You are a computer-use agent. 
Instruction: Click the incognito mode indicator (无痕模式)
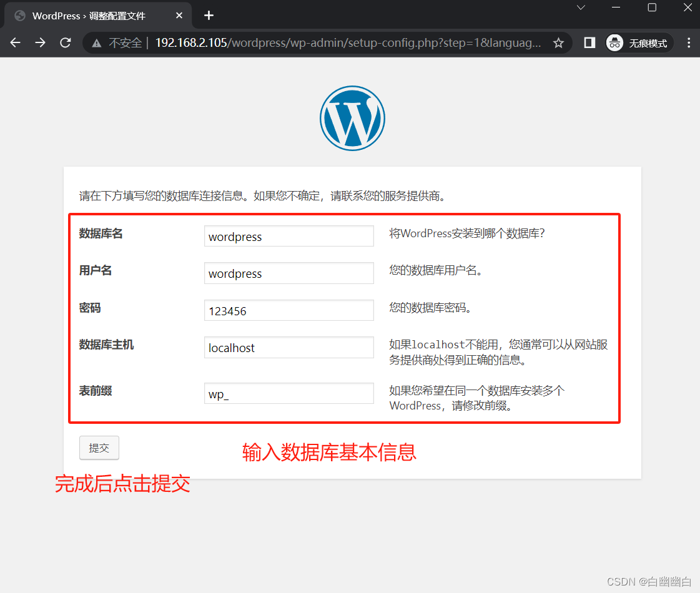[638, 43]
